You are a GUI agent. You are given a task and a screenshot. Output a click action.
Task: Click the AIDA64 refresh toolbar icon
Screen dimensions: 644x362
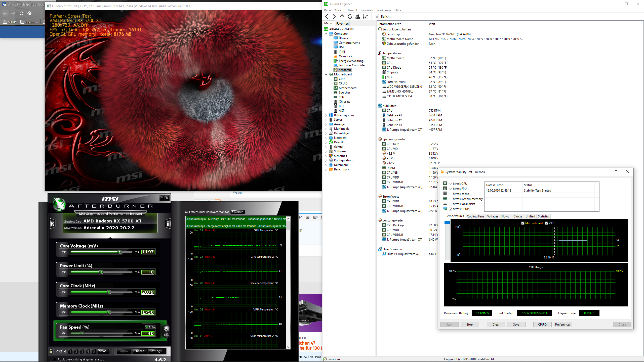point(350,17)
